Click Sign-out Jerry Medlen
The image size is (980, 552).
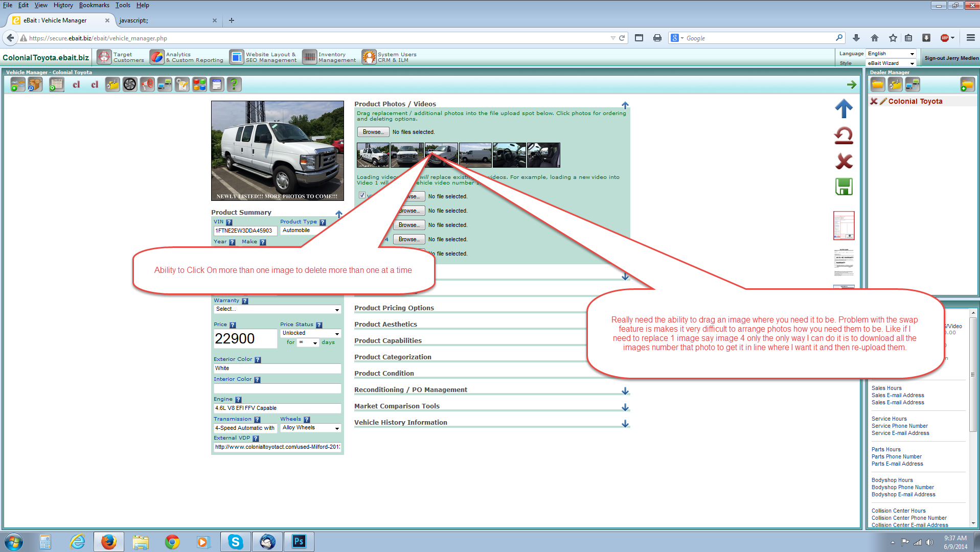(951, 58)
